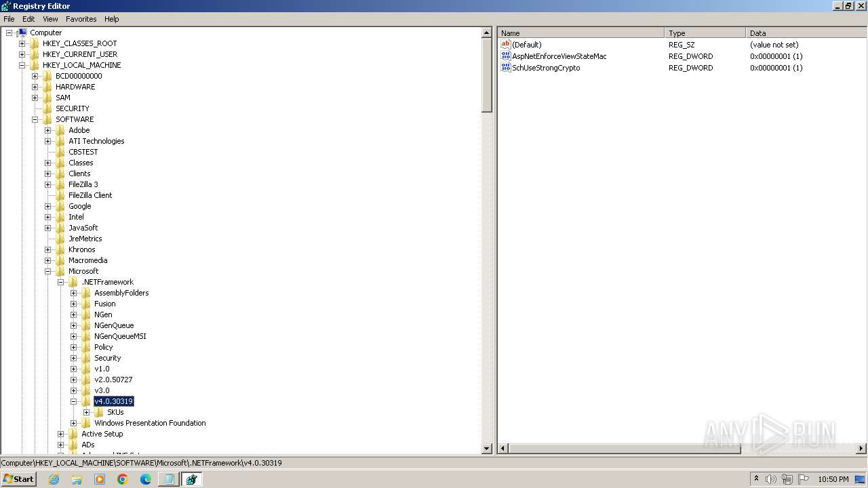The width and height of the screenshot is (868, 488).
Task: Open the File menu
Action: 9,19
